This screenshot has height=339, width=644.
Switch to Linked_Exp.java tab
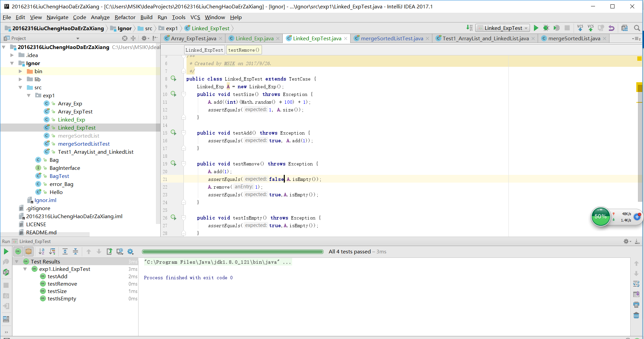point(254,39)
